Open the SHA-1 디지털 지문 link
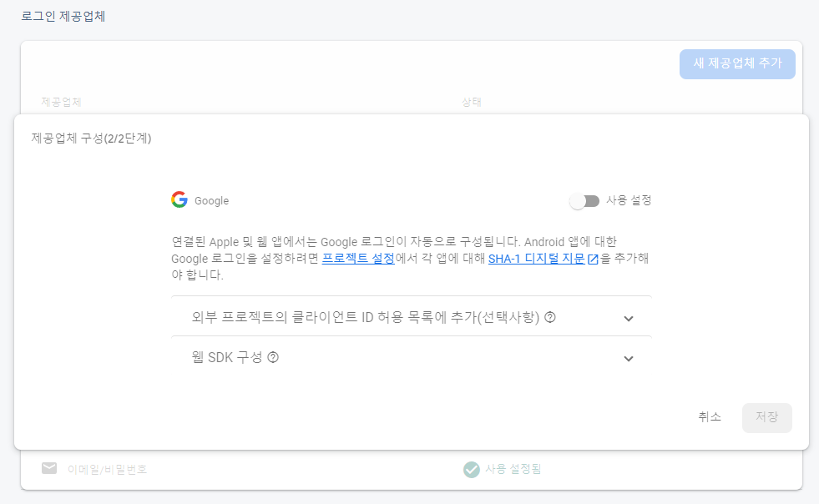The image size is (819, 504). coord(537,258)
